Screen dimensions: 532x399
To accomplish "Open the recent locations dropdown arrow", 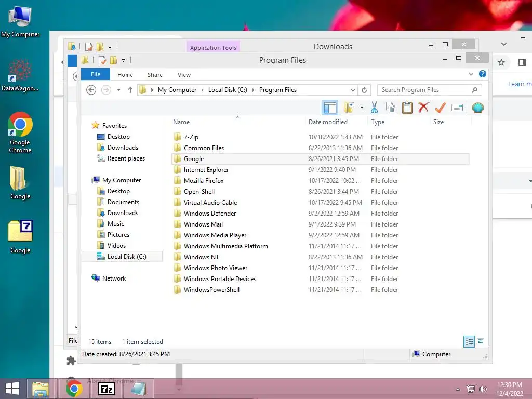I will [119, 90].
